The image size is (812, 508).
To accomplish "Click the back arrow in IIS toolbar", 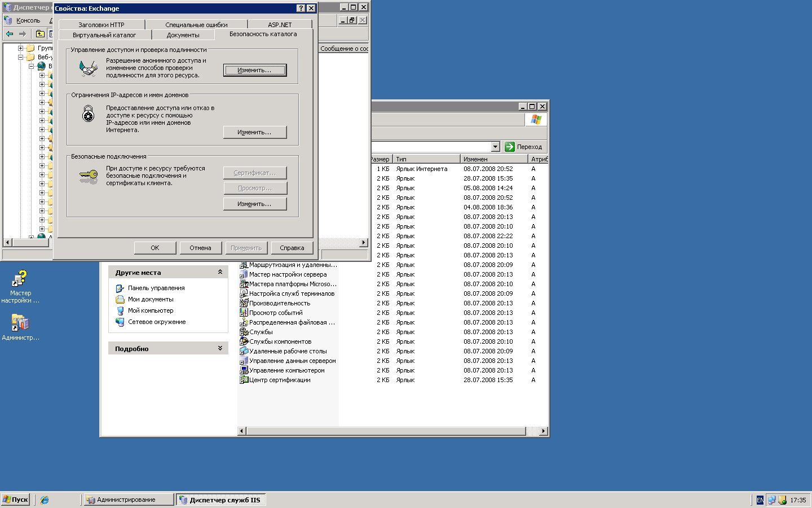I will (x=10, y=34).
